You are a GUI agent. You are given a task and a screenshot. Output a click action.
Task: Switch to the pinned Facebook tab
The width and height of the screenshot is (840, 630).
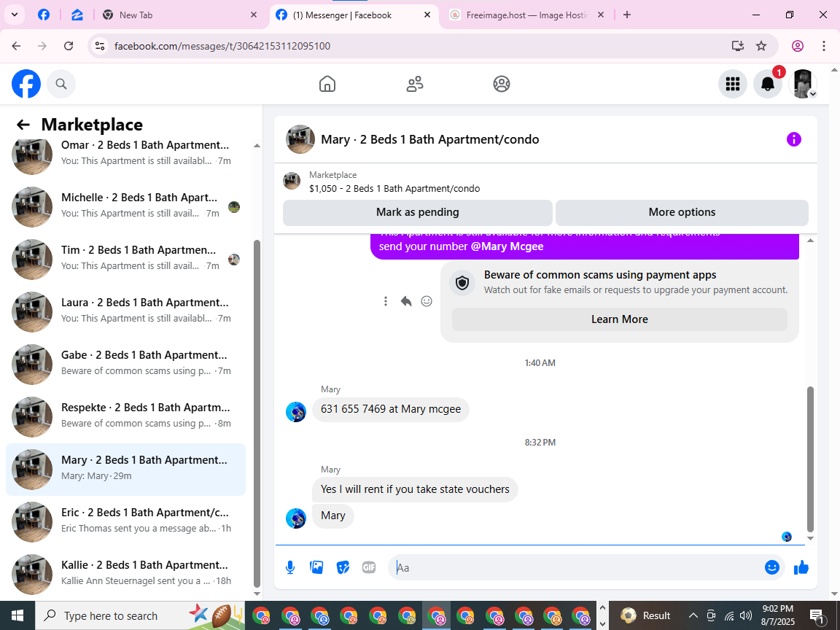point(44,15)
